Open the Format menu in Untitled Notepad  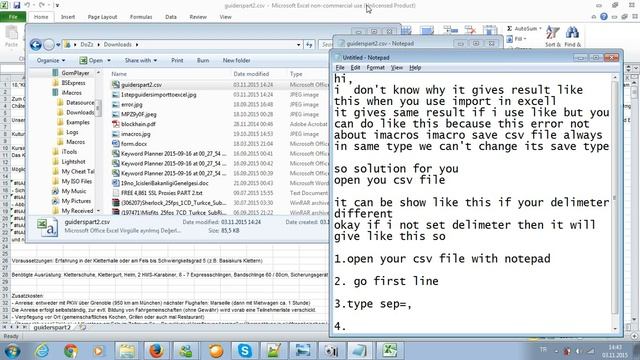[x=376, y=68]
